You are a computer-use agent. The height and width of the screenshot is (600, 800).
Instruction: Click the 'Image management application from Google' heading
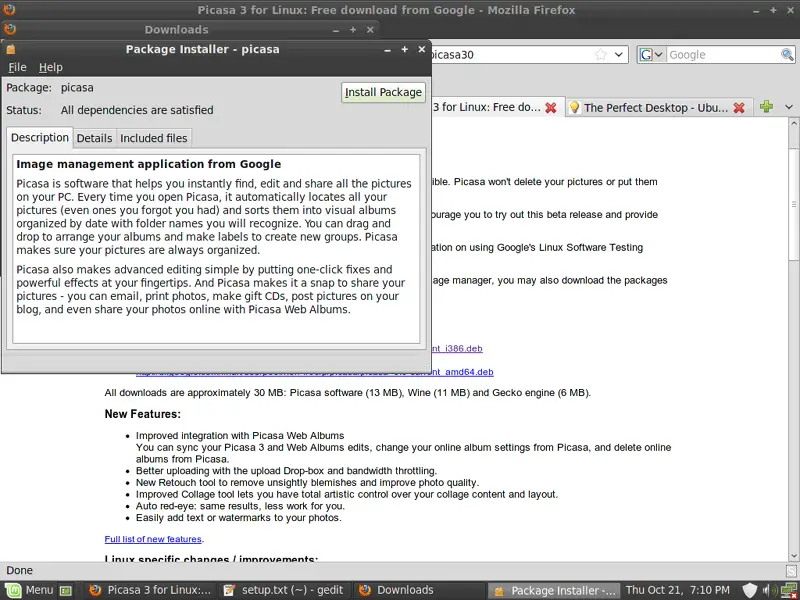click(148, 164)
